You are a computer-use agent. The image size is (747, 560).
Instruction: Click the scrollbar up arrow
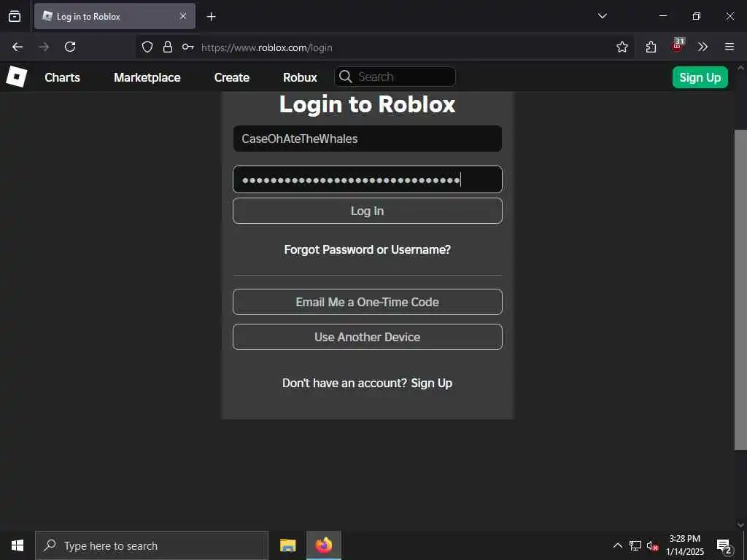pyautogui.click(x=740, y=68)
